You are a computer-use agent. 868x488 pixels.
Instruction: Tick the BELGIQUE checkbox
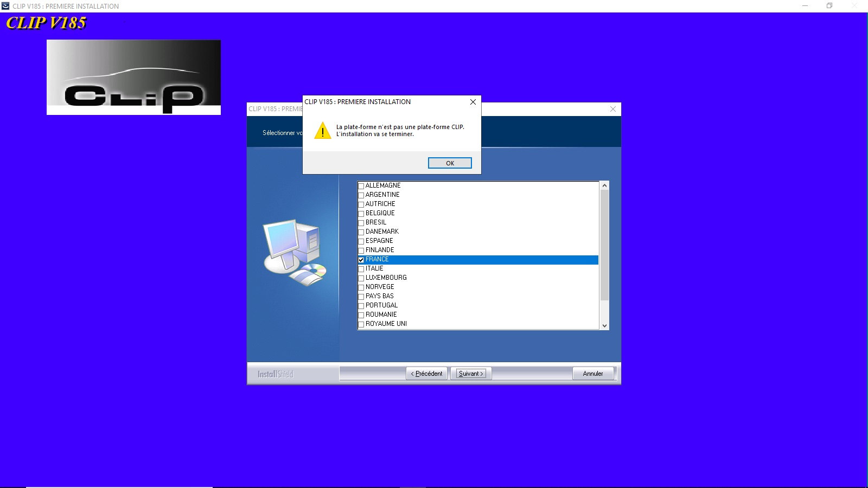361,214
